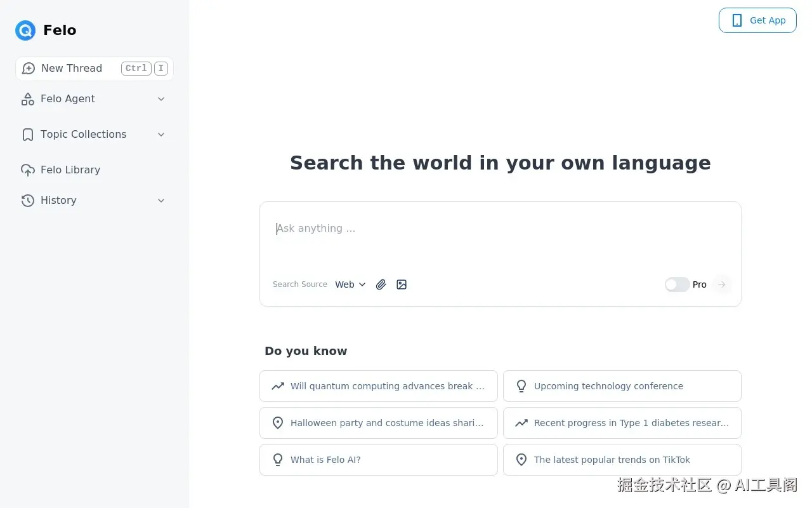Click the Pro label next to toggle
Viewport: 812px width, 508px height.
point(700,284)
